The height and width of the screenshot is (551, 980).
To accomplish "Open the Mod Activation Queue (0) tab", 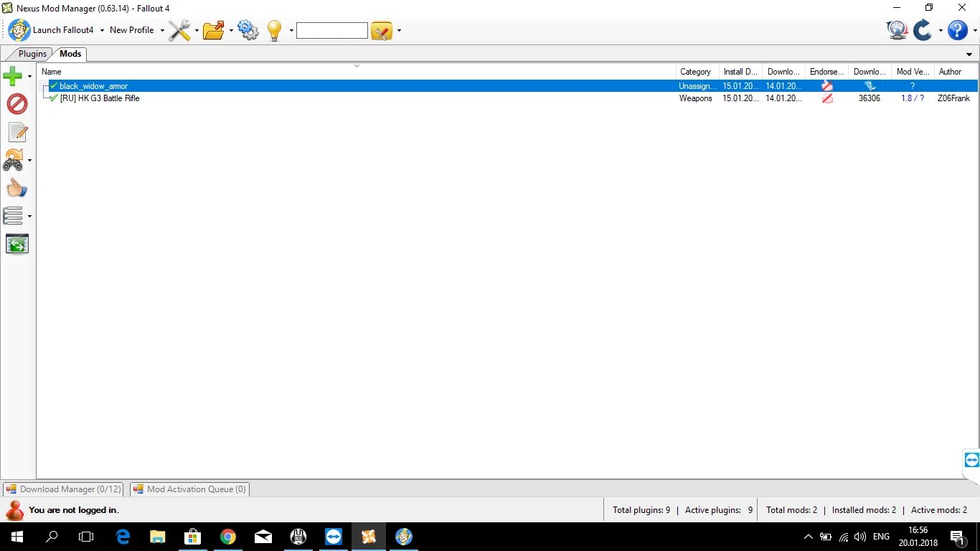I will (x=189, y=489).
